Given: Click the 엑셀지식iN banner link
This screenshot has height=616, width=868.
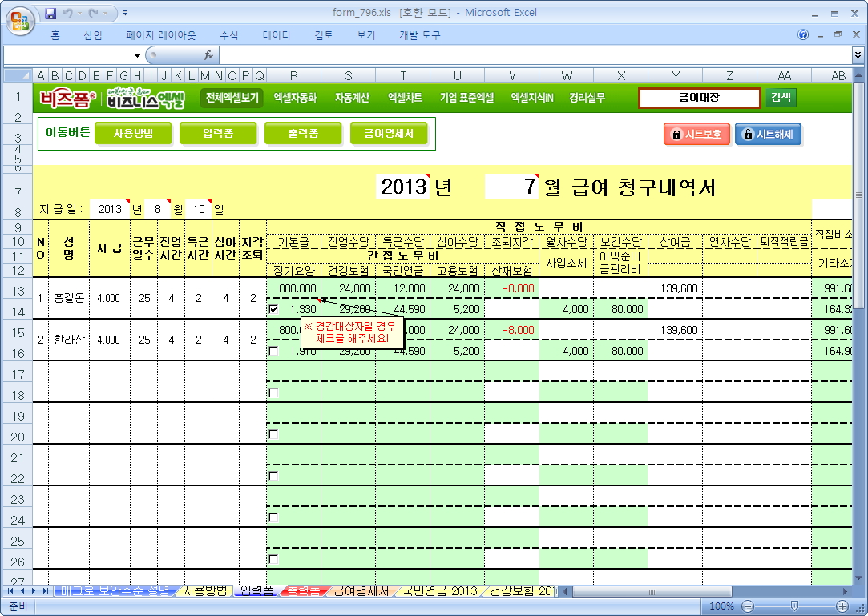Looking at the screenshot, I should tap(532, 98).
